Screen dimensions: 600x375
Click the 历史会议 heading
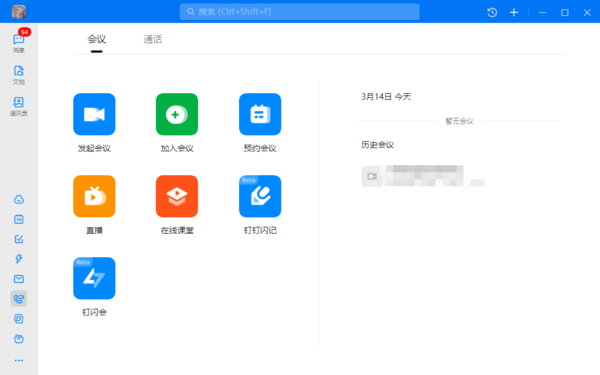[x=377, y=145]
